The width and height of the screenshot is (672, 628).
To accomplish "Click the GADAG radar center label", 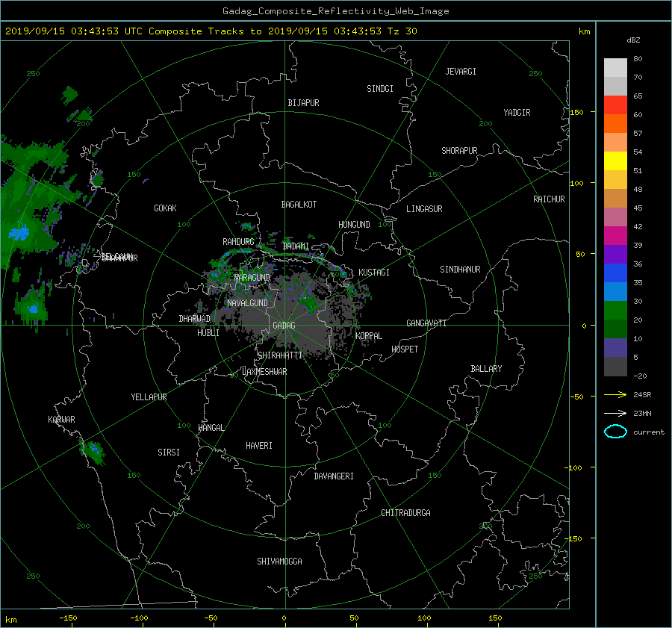I will coord(284,326).
